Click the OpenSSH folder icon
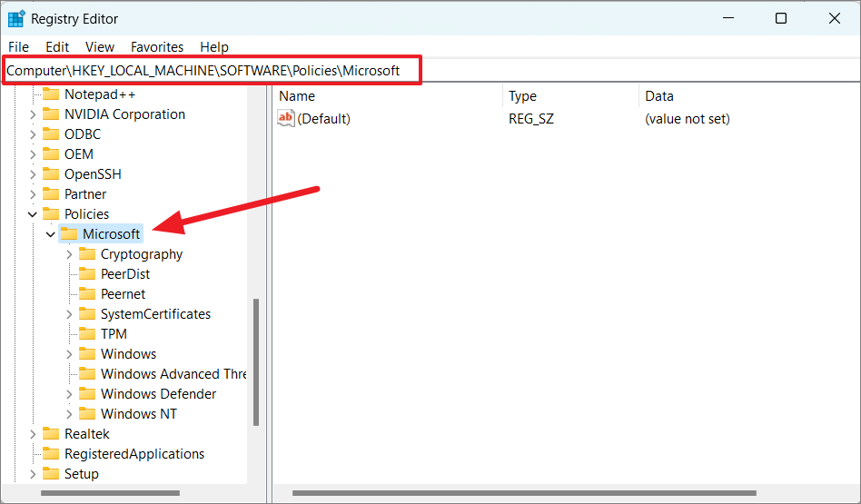The width and height of the screenshot is (861, 504). point(51,174)
